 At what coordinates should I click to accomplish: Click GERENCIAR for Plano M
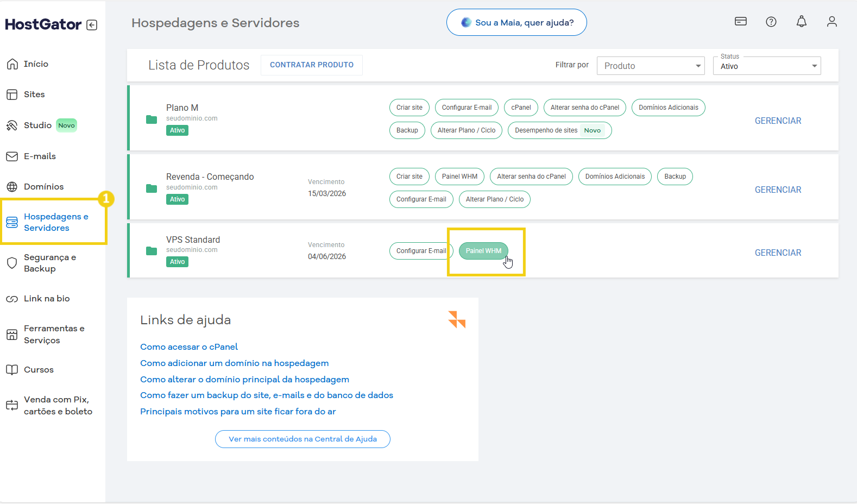778,121
